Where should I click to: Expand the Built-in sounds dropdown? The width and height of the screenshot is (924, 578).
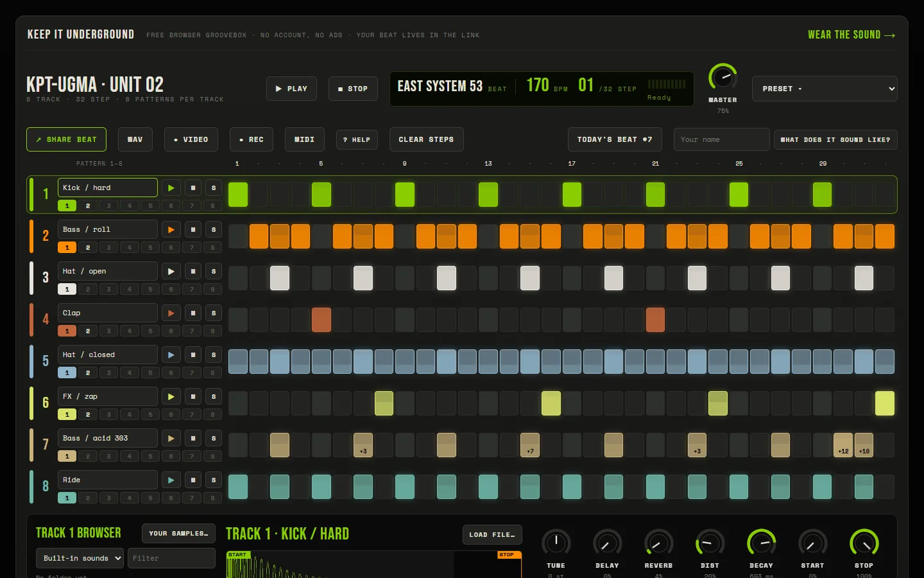pos(80,558)
